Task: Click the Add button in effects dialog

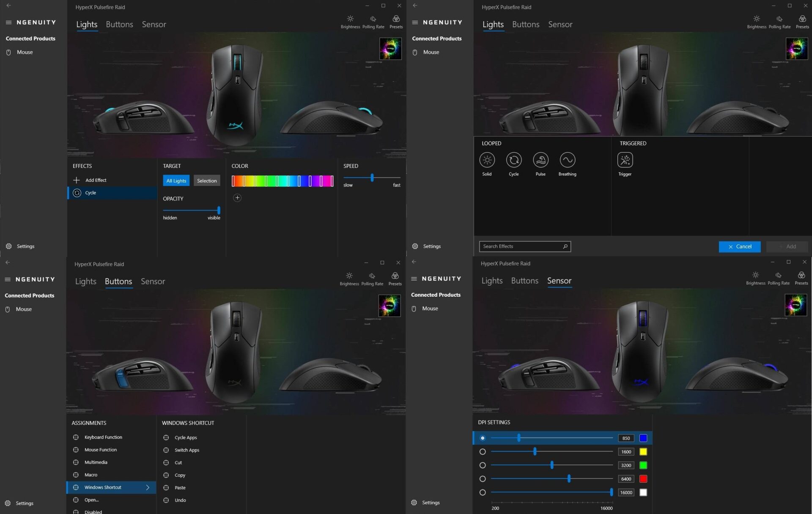Action: click(787, 246)
